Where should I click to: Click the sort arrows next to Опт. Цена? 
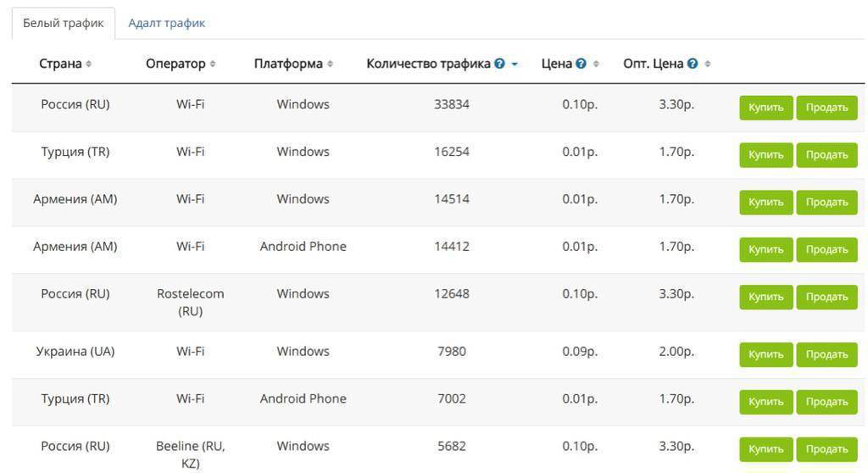708,64
